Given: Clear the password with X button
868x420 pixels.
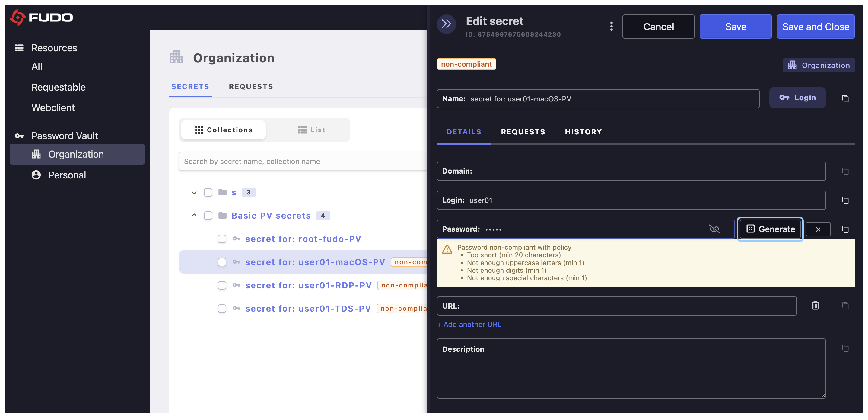Looking at the screenshot, I should click(818, 229).
